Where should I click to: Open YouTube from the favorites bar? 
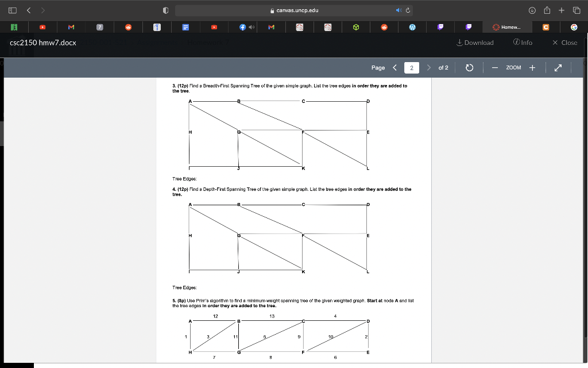pos(42,27)
